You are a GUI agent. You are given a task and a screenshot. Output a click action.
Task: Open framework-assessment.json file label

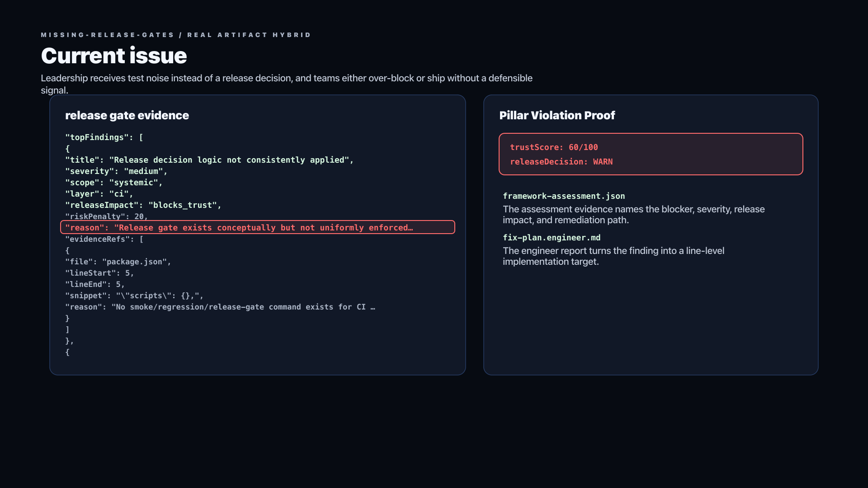coord(564,196)
